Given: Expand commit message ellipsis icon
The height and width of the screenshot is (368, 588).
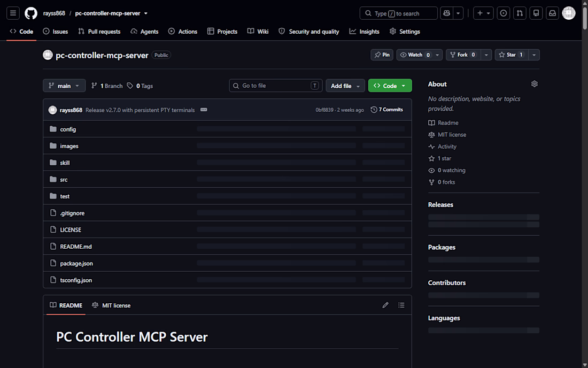Looking at the screenshot, I should tap(204, 110).
